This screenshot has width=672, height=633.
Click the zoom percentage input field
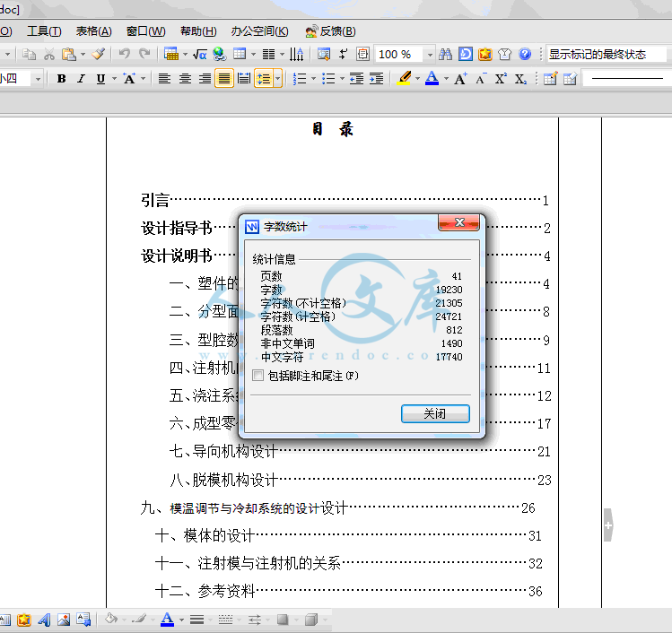(x=400, y=55)
